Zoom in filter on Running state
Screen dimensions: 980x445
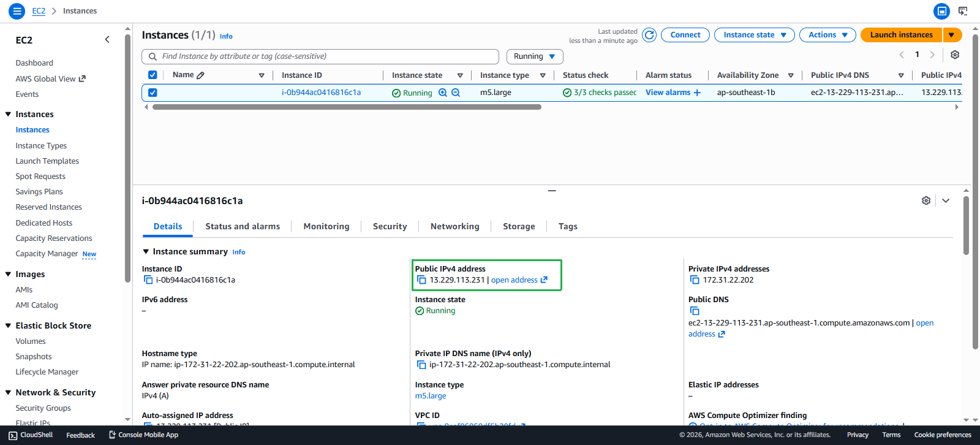pos(443,93)
